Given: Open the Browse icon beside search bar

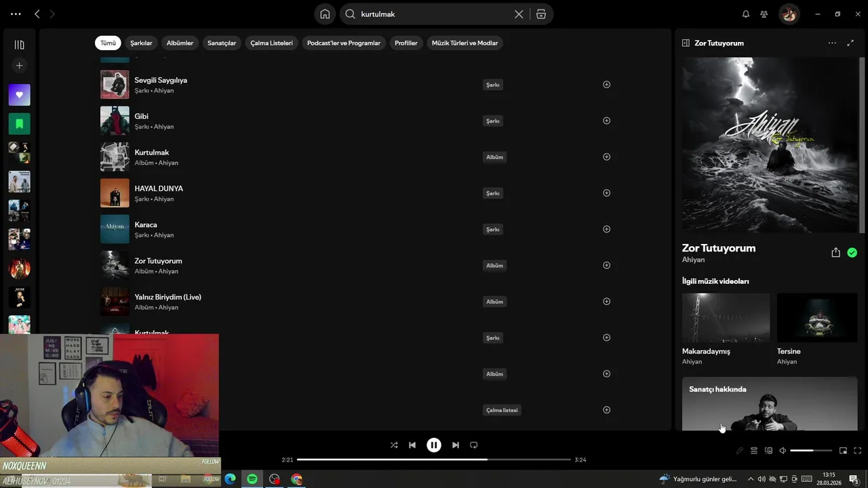Looking at the screenshot, I should [x=540, y=14].
